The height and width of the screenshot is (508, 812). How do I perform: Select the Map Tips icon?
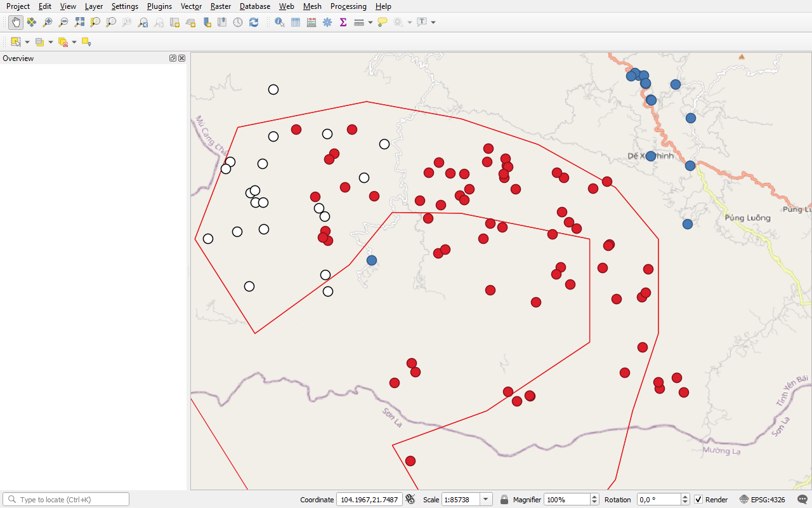[x=383, y=22]
